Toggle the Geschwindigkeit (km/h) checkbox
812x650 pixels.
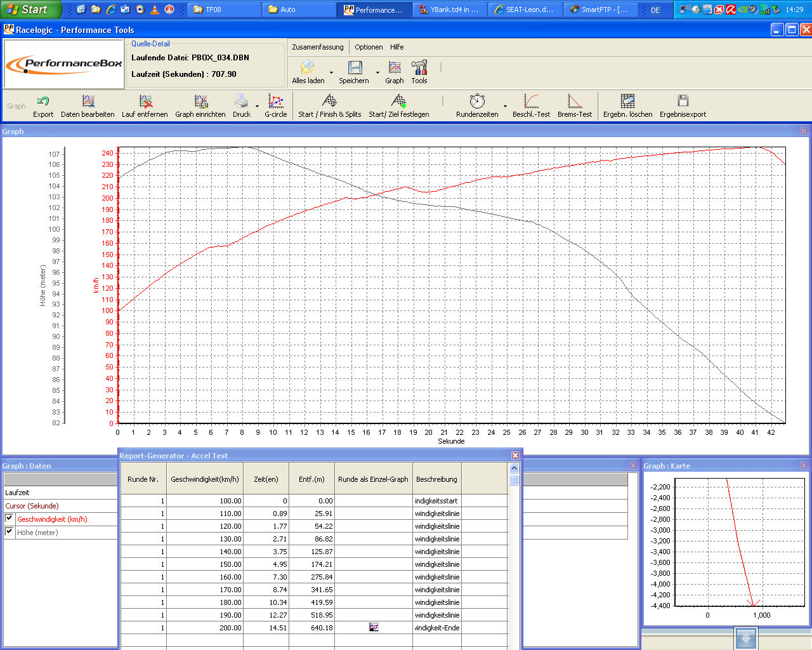(10, 519)
